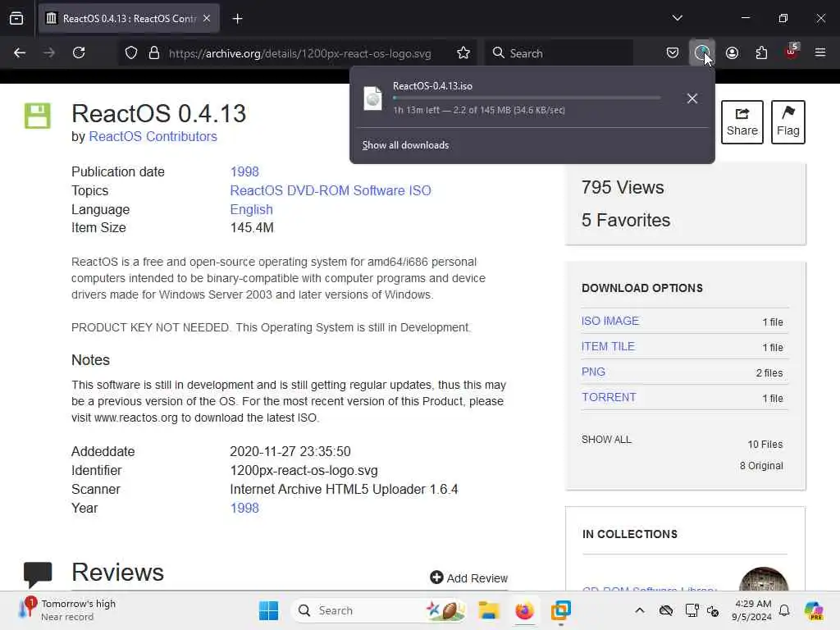Image resolution: width=840 pixels, height=630 pixels.
Task: Click the uBlock Origin extension icon
Action: point(792,52)
